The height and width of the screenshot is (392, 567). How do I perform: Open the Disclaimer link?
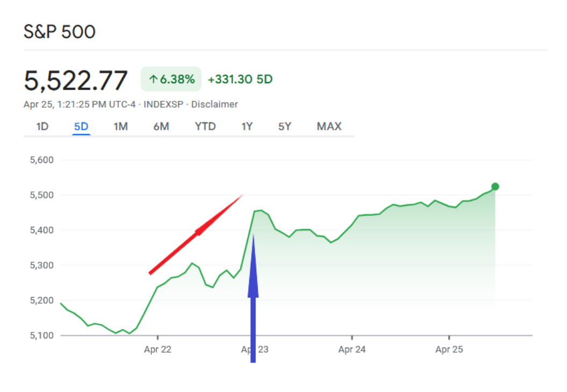click(x=215, y=105)
